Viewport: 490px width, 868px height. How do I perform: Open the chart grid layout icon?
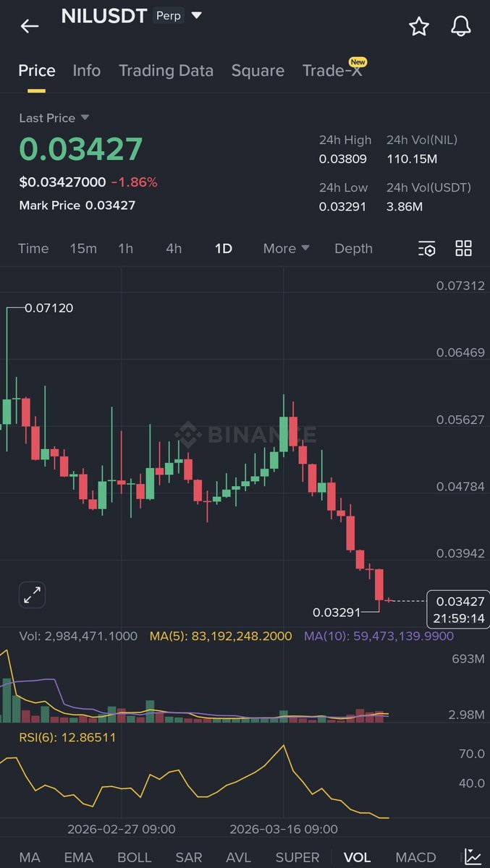463,249
